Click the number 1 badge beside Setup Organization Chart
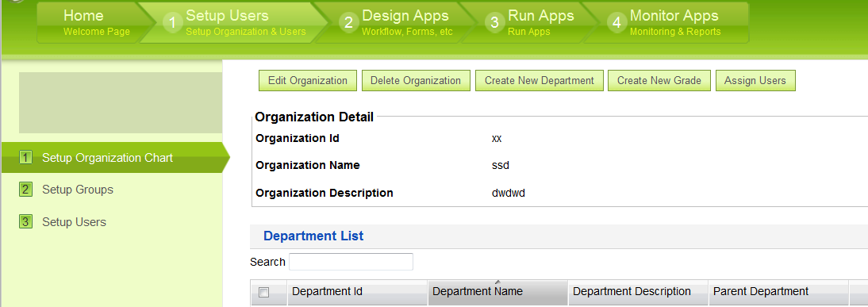 [25, 158]
